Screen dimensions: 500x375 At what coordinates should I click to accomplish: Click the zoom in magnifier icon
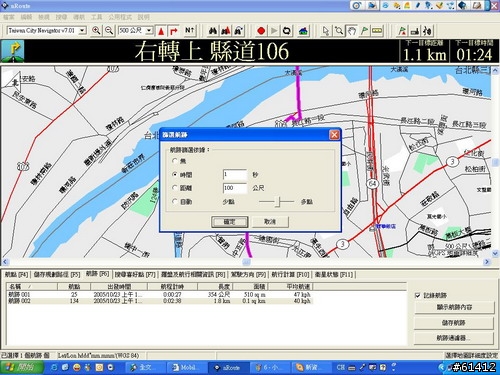point(96,31)
